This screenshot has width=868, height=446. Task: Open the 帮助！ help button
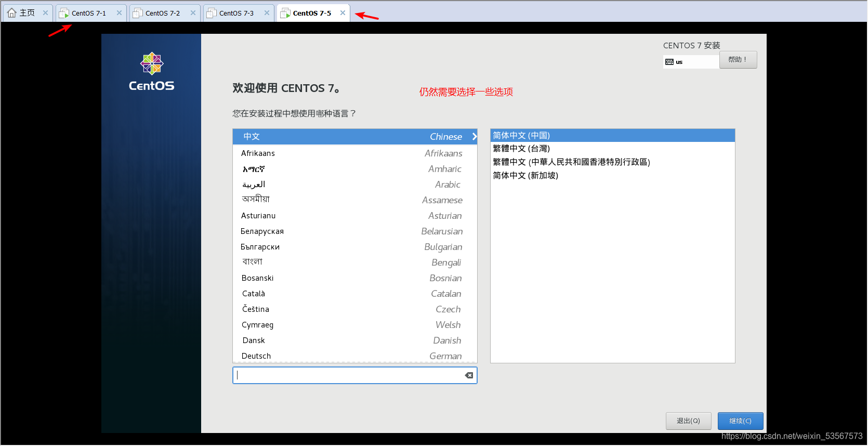click(x=738, y=60)
